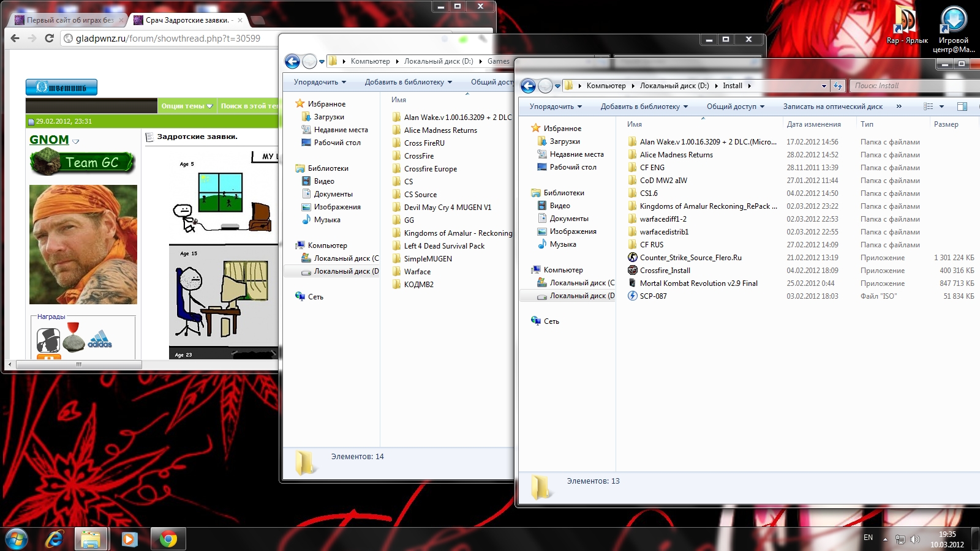The image size is (980, 551).
Task: Open the GNOM user profile link
Action: point(49,140)
